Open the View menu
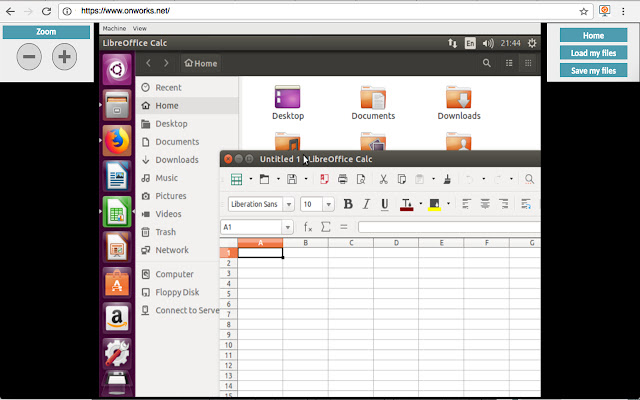 (x=139, y=29)
